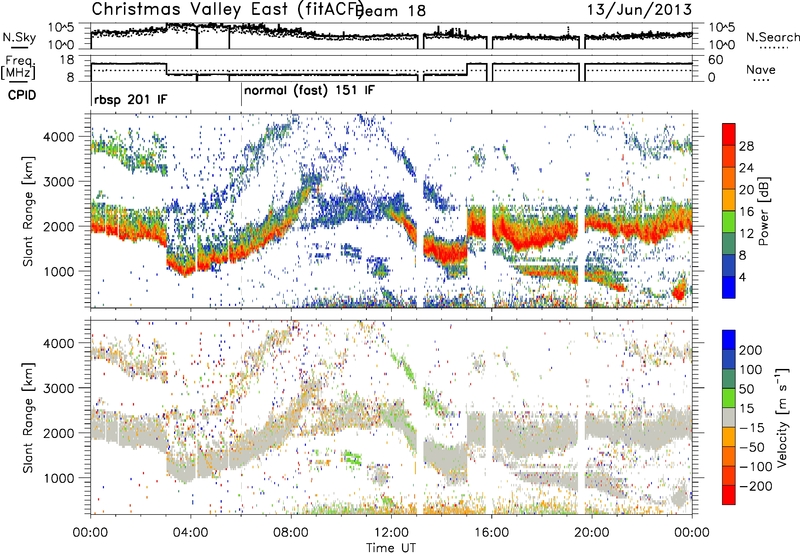Click the Velocity [m s-1] colorbar title
Screen dimensions: 800x554
(x=782, y=418)
